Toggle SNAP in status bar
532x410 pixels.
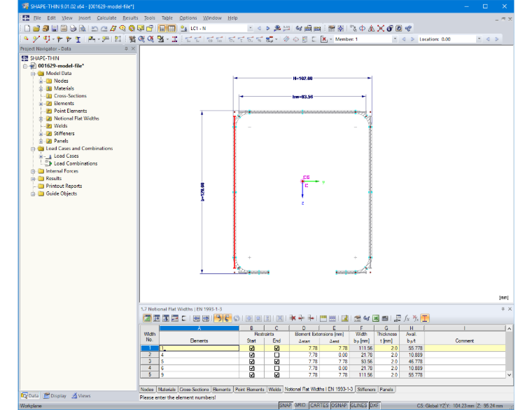pos(286,406)
